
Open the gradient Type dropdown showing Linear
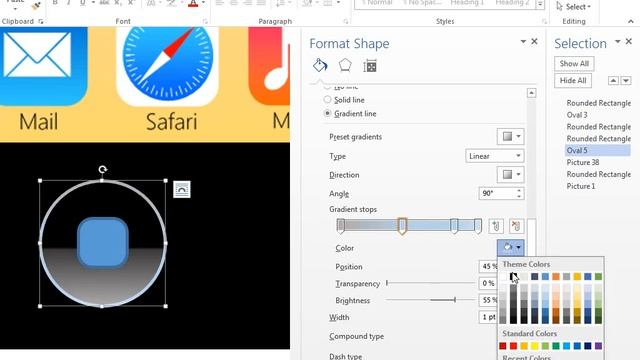[x=495, y=156]
